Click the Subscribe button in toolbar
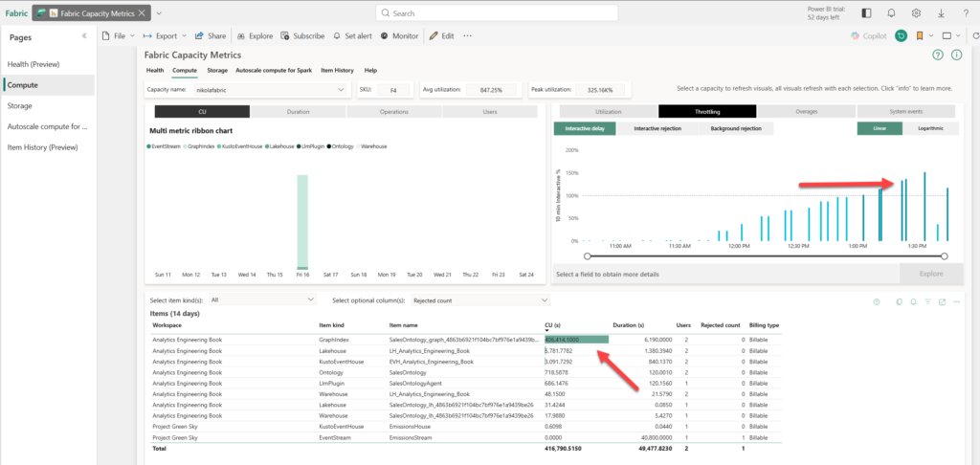980x465 pixels. pyautogui.click(x=302, y=35)
